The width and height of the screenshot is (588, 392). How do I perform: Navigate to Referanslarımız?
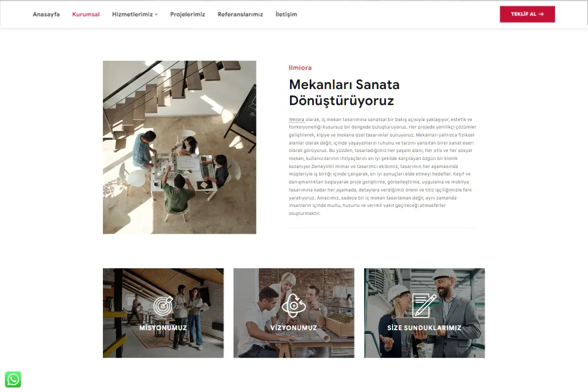click(240, 14)
